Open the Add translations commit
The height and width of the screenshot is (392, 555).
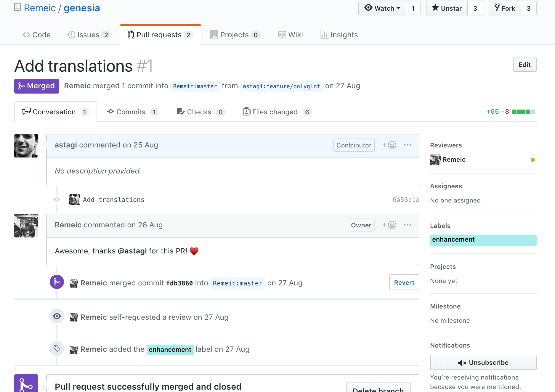114,200
